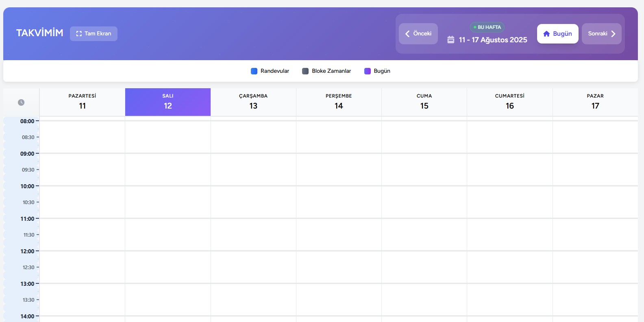Image resolution: width=644 pixels, height=322 pixels.
Task: Click the fullscreen expand icon
Action: tap(79, 34)
